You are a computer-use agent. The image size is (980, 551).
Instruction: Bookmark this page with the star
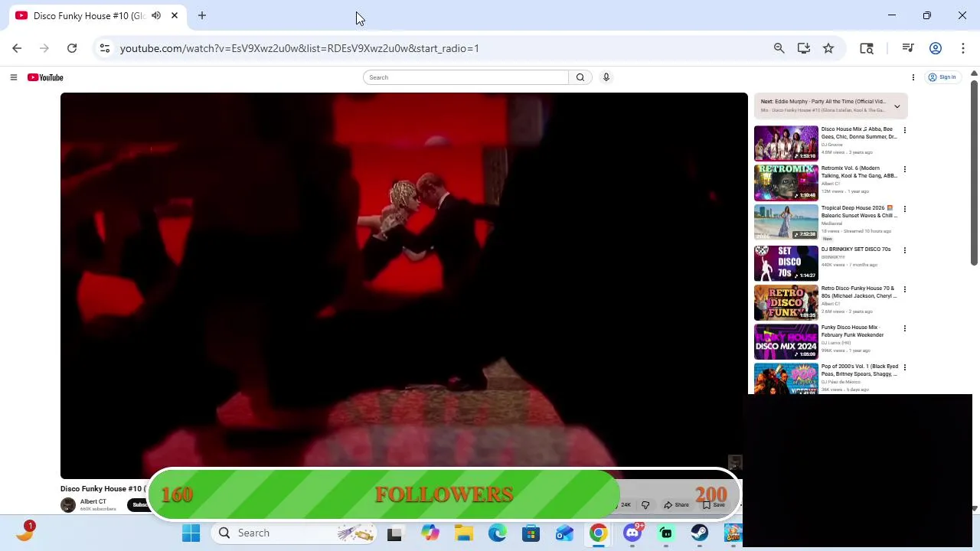coord(828,48)
